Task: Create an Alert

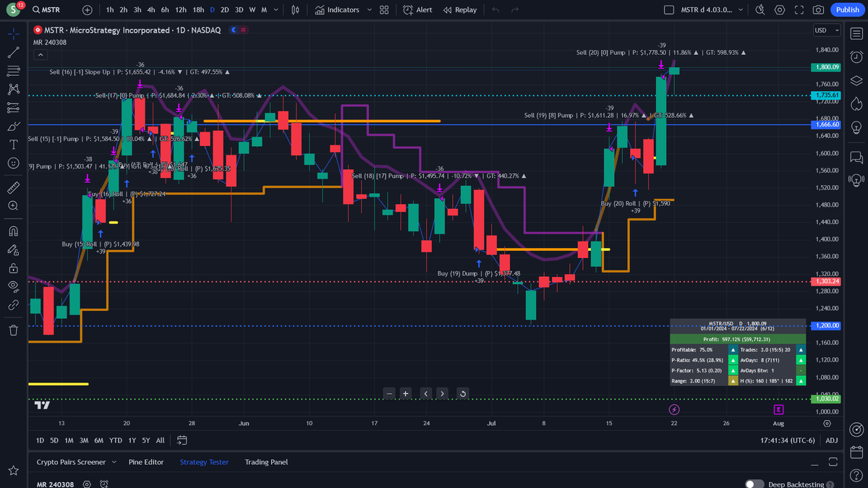Action: pyautogui.click(x=418, y=10)
